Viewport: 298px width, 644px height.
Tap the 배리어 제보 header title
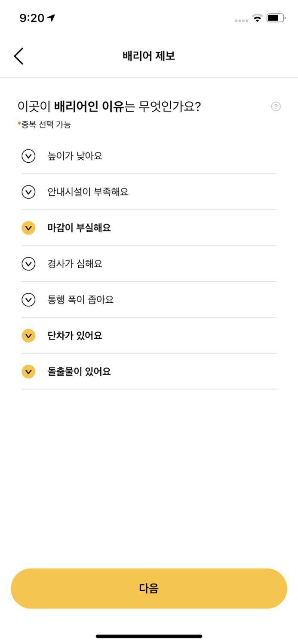click(149, 56)
